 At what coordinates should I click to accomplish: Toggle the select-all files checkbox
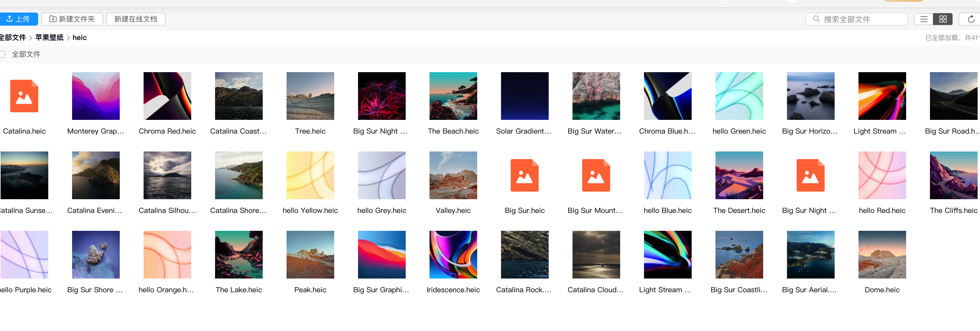tap(2, 54)
